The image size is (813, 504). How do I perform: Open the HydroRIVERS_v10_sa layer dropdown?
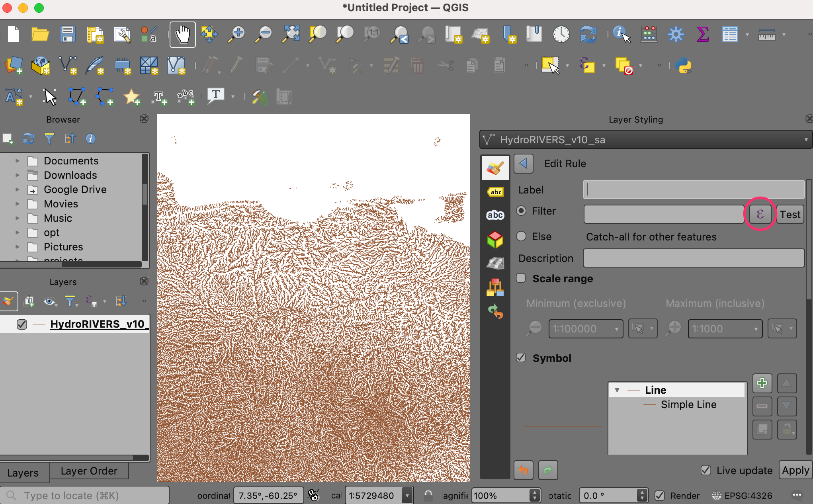645,140
